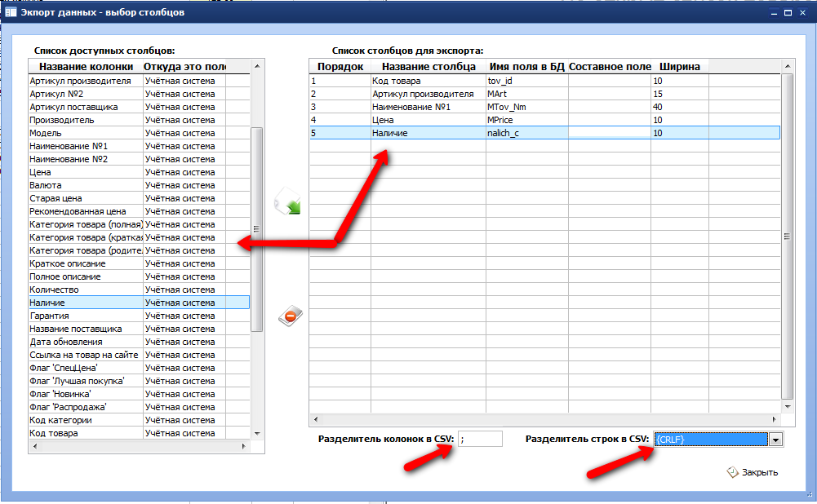Screen dimensions: 817x504
Task: Click the Порядок column header
Action: point(340,67)
